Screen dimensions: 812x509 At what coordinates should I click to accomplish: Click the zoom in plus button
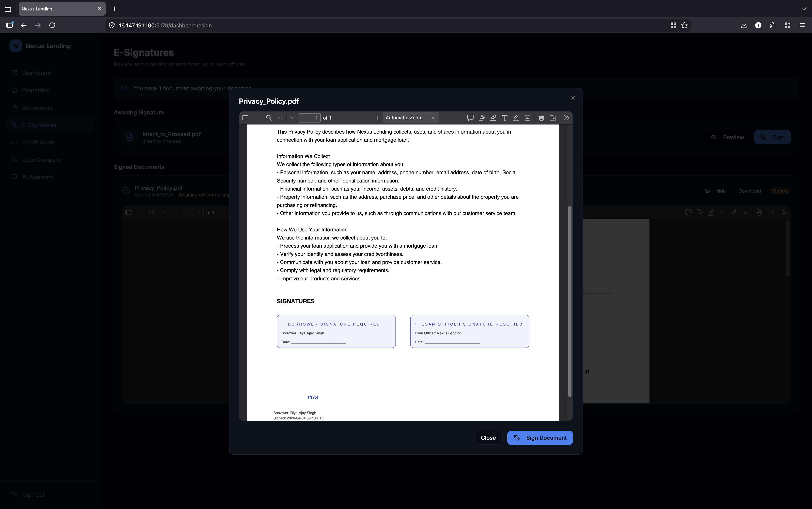point(377,118)
